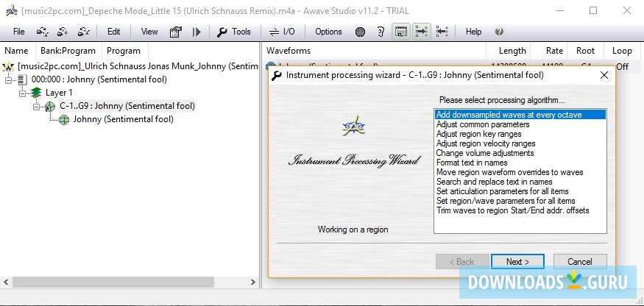Select C-1..G9 : Johnny (Sentimental fool) region
The width and height of the screenshot is (644, 306).
click(x=127, y=106)
